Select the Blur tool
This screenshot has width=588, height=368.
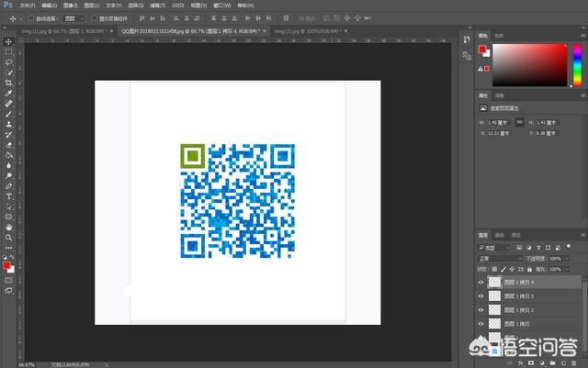pos(8,165)
